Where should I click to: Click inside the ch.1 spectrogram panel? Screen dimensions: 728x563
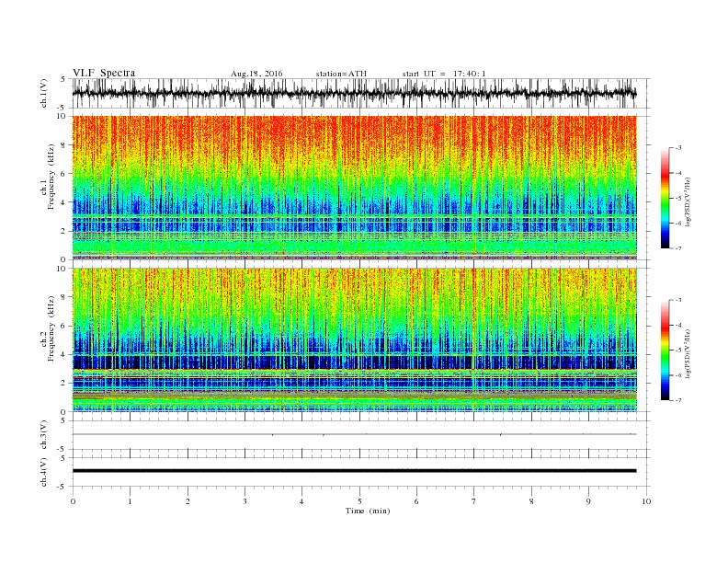tap(354, 188)
